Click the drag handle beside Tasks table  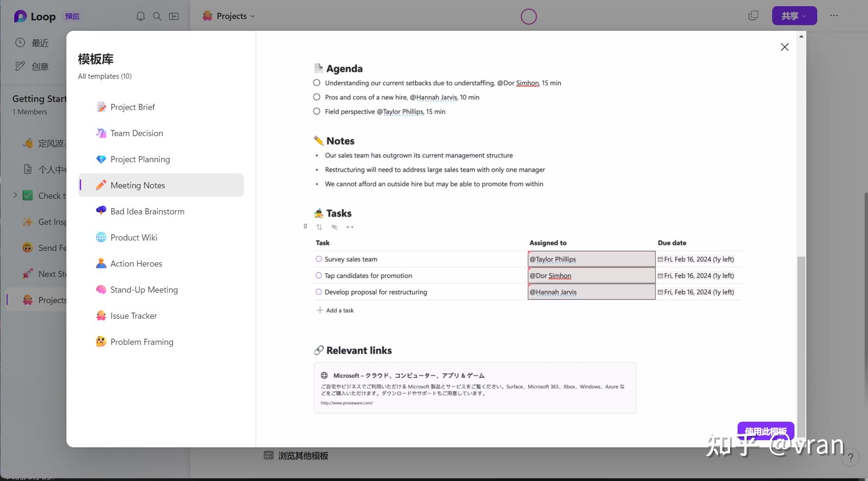[305, 226]
